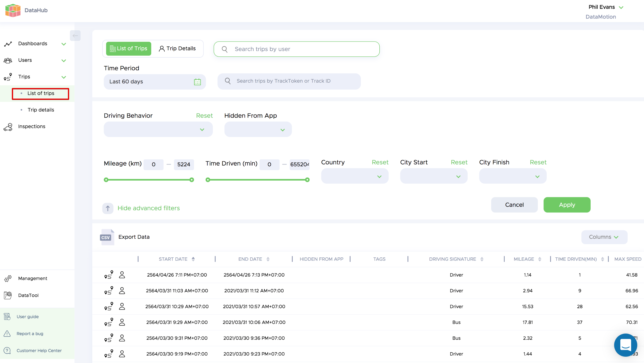
Task: Sort by Driving Signature arrows
Action: [x=482, y=259]
